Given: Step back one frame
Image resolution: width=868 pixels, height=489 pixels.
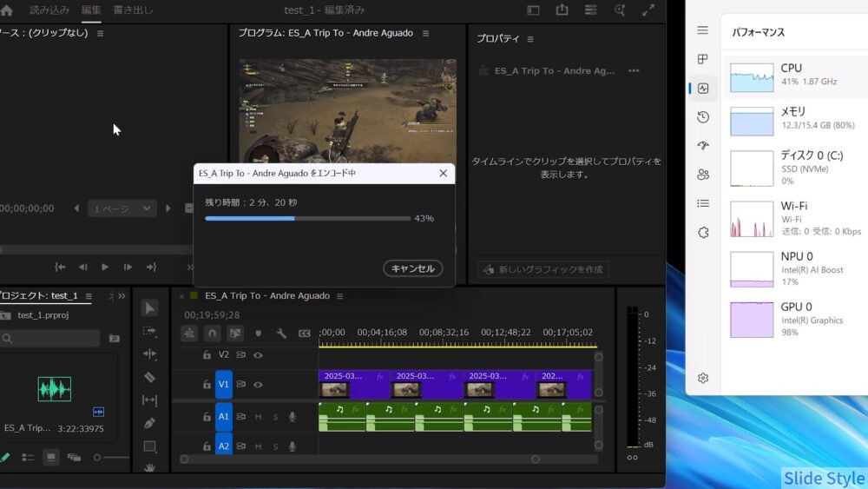Looking at the screenshot, I should click(x=82, y=267).
